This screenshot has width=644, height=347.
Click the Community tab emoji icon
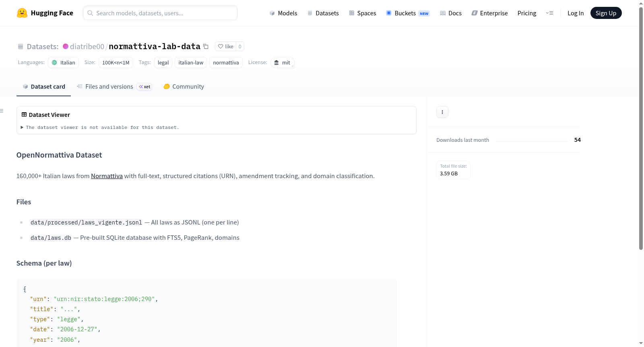point(167,86)
